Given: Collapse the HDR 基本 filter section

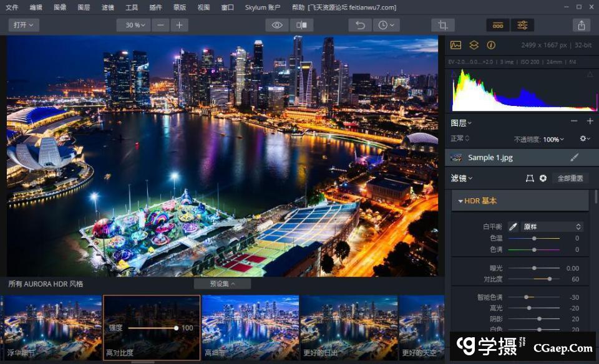Looking at the screenshot, I should tap(460, 201).
